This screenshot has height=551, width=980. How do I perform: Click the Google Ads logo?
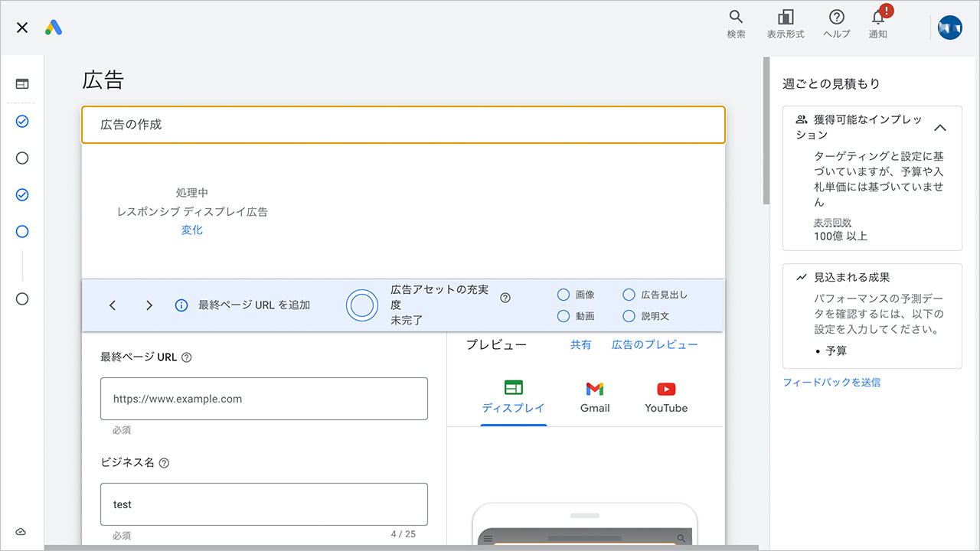(54, 27)
